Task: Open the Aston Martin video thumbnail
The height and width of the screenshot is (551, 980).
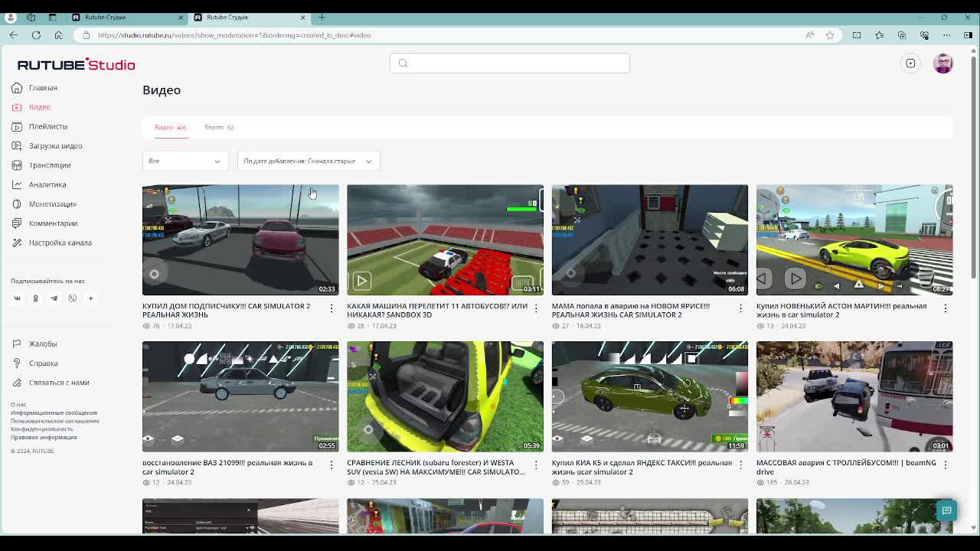Action: pos(854,240)
